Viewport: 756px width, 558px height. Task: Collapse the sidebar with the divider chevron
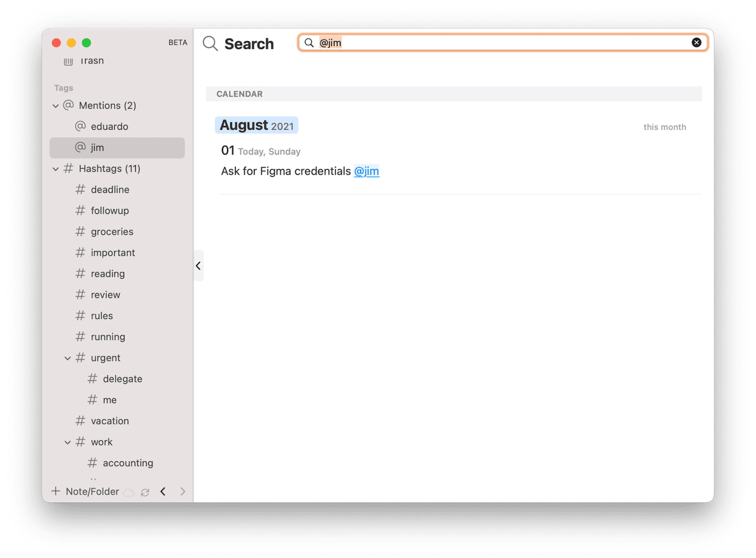click(198, 266)
